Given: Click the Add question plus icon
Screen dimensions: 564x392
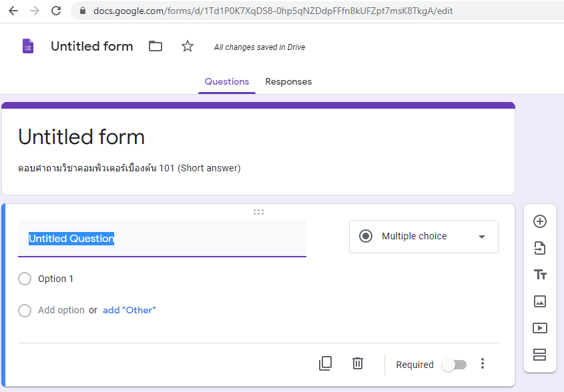Looking at the screenshot, I should 540,221.
